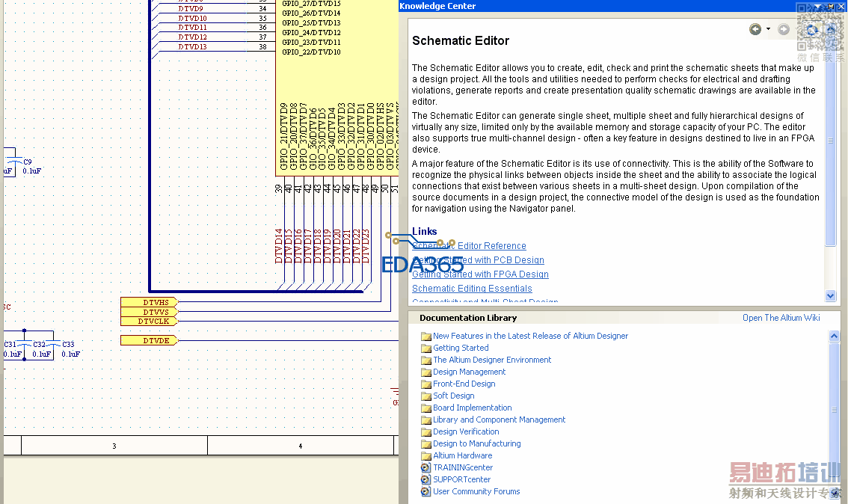Open the Design to Manufacturing folder
This screenshot has height=504, width=848.
pyautogui.click(x=477, y=443)
